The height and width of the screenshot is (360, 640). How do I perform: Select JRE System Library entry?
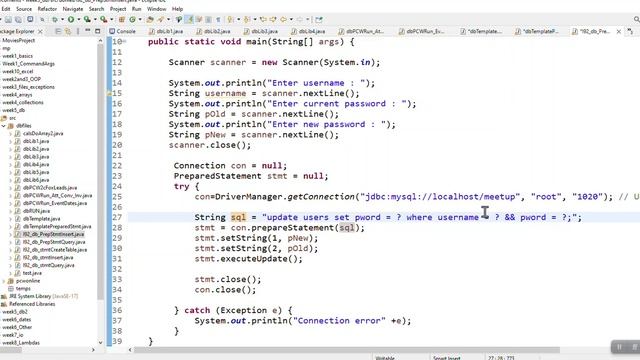(x=39, y=296)
